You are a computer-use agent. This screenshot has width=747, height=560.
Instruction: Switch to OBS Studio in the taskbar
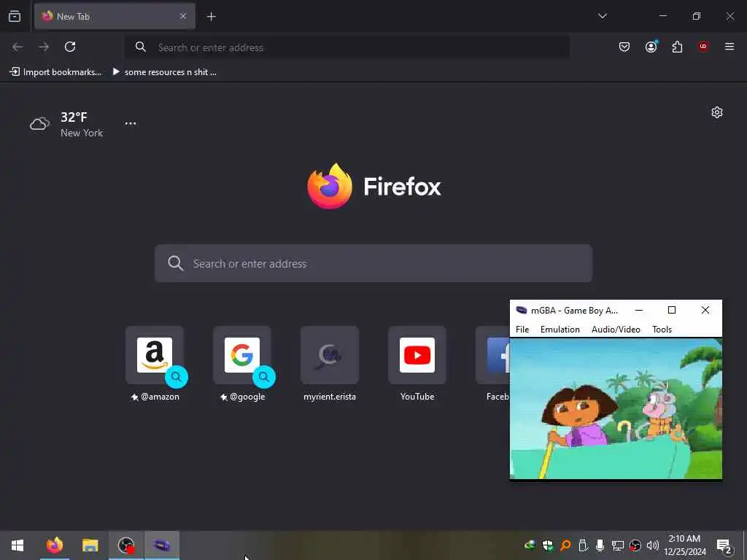coord(125,545)
